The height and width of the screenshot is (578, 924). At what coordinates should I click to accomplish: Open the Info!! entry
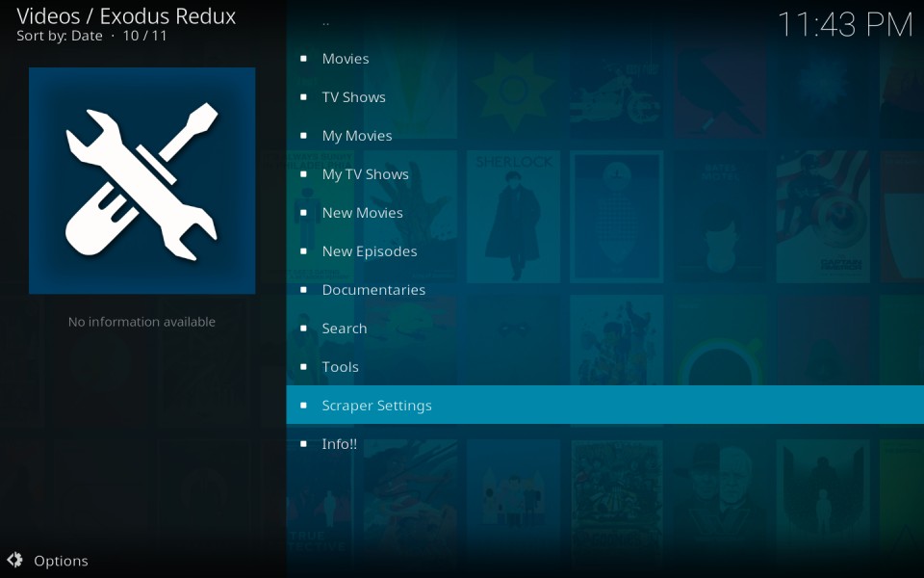point(604,443)
